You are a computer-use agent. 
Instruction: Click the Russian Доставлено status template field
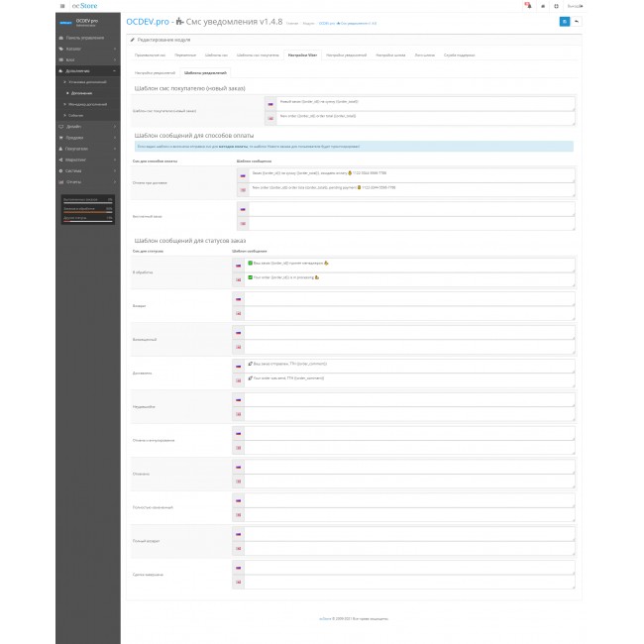[x=406, y=364]
